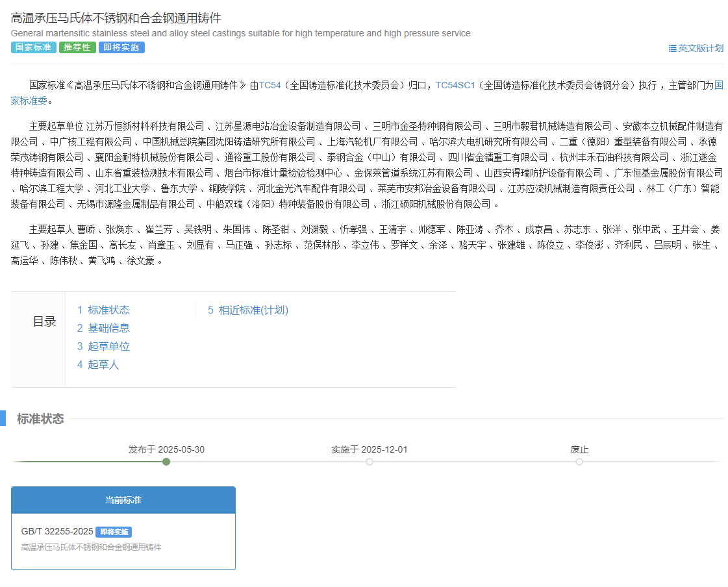Screen dimensions: 728x587
Task: Click the 即将实施 badge beside GB/T 32255-2025
Action: [x=114, y=532]
